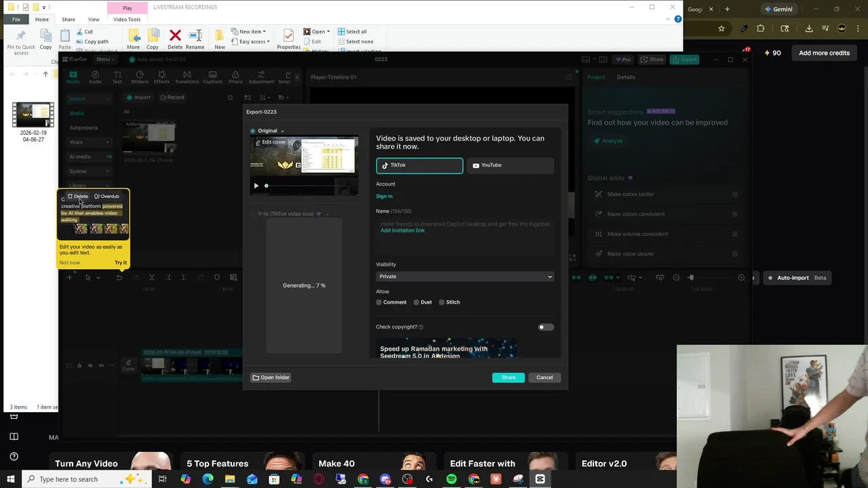Click the Sign in link under Account
The height and width of the screenshot is (488, 868).
pyautogui.click(x=384, y=197)
